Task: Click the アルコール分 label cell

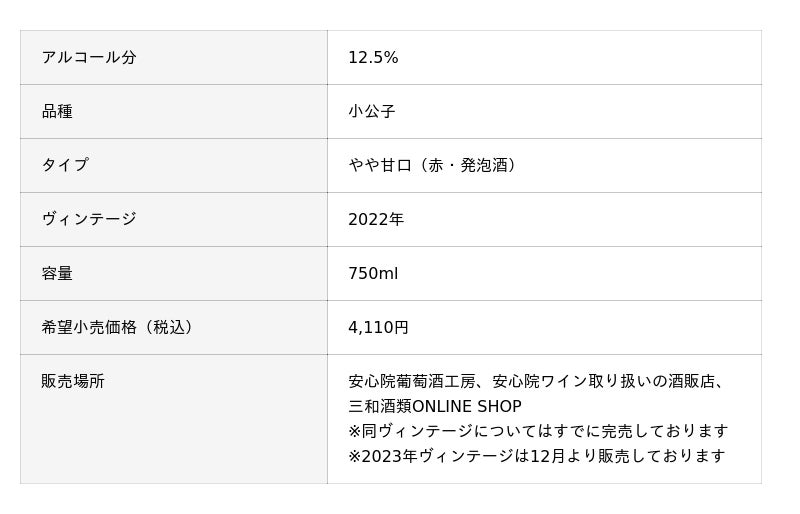Action: [89, 58]
